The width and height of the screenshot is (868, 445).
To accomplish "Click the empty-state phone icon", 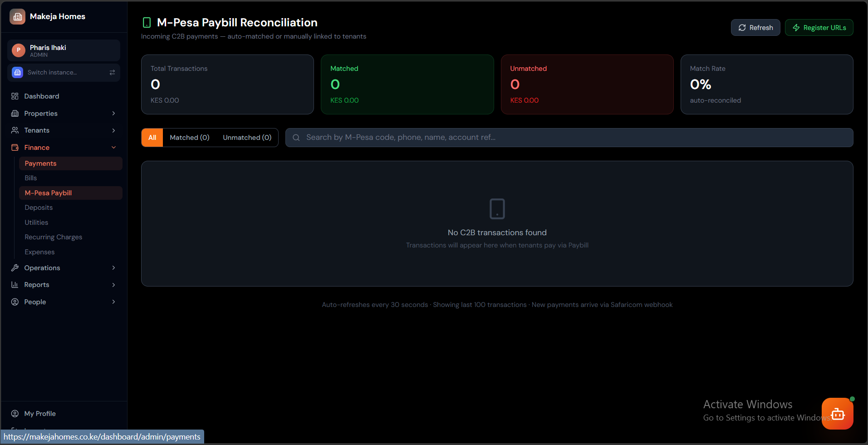I will click(497, 209).
